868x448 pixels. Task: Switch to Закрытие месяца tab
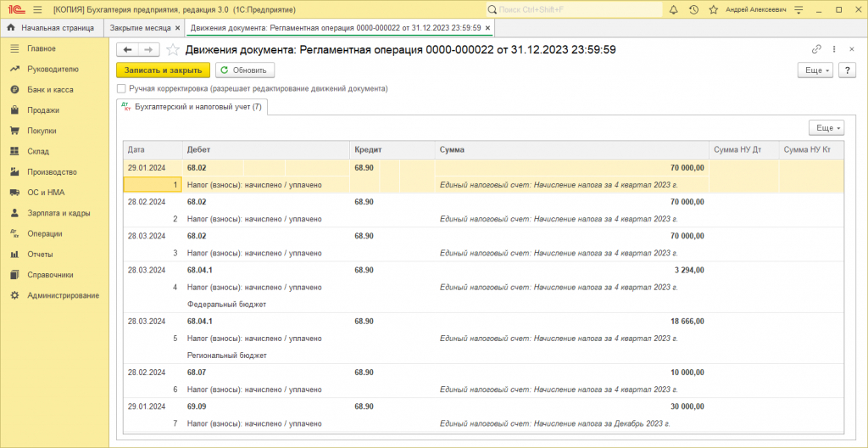tap(140, 27)
